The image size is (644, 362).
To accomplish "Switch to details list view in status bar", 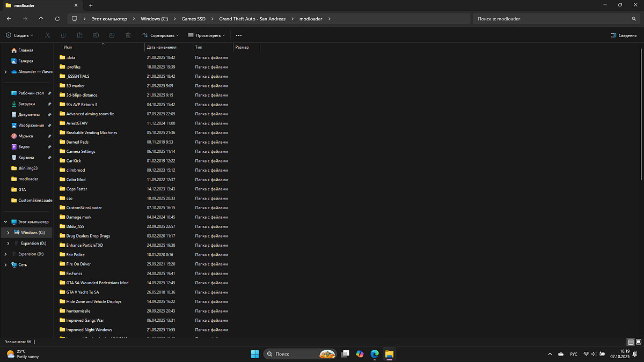I will [631, 342].
